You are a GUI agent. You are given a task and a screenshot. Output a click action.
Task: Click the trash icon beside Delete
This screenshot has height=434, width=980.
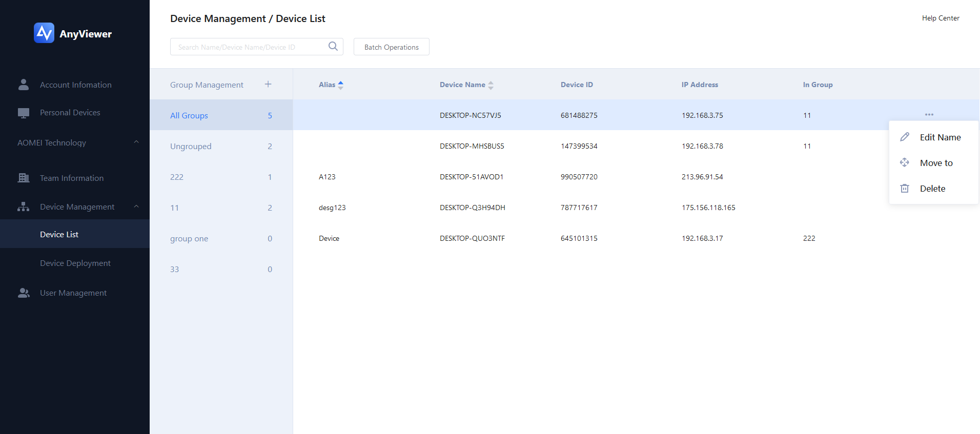tap(905, 189)
